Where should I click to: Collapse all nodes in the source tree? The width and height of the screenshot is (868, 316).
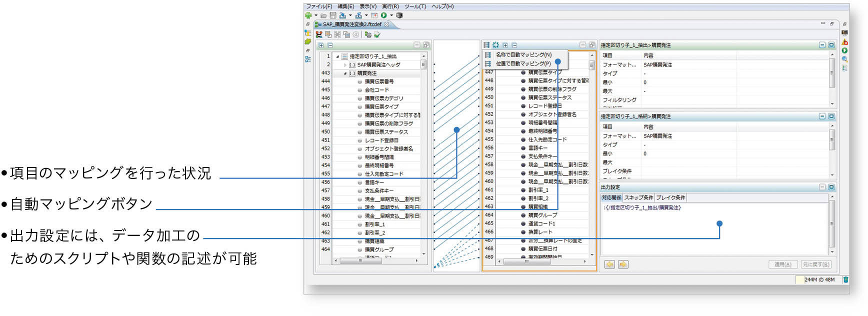(330, 45)
